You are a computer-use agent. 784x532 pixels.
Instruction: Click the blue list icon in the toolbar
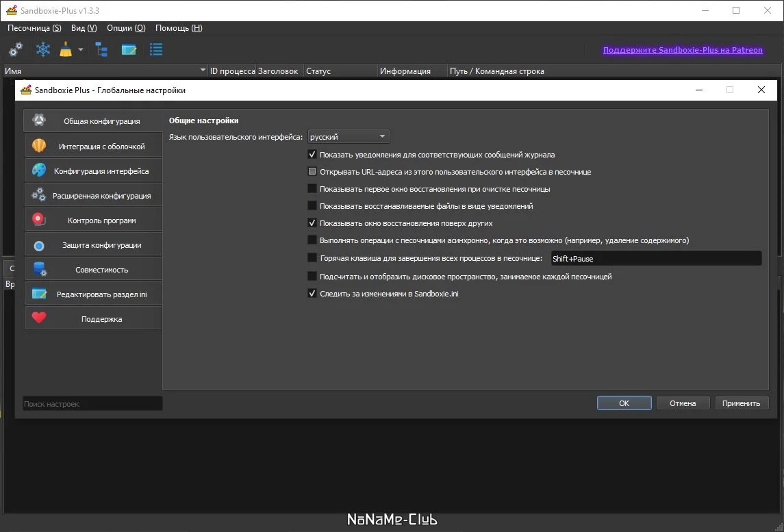click(157, 49)
